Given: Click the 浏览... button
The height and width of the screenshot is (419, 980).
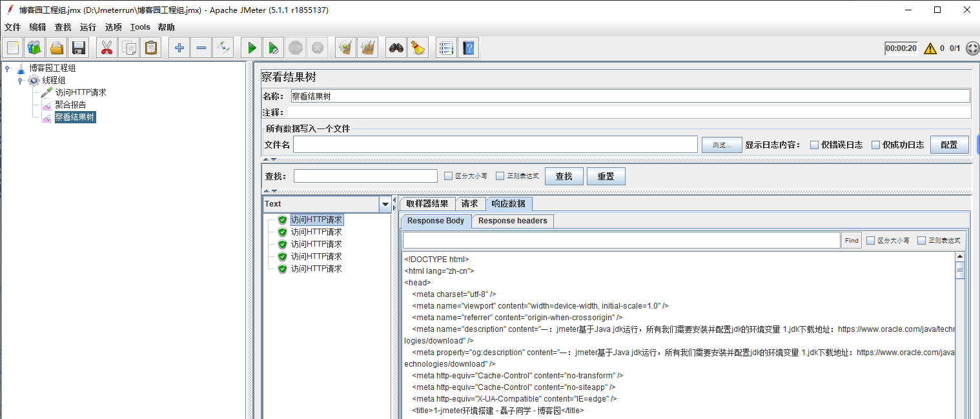Looking at the screenshot, I should click(722, 145).
